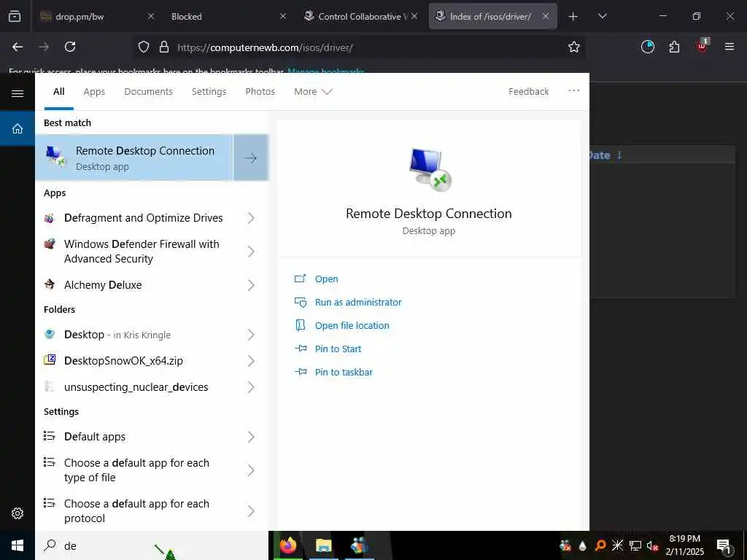Open Windows Defender Firewall with Advanced Security

[x=142, y=252]
